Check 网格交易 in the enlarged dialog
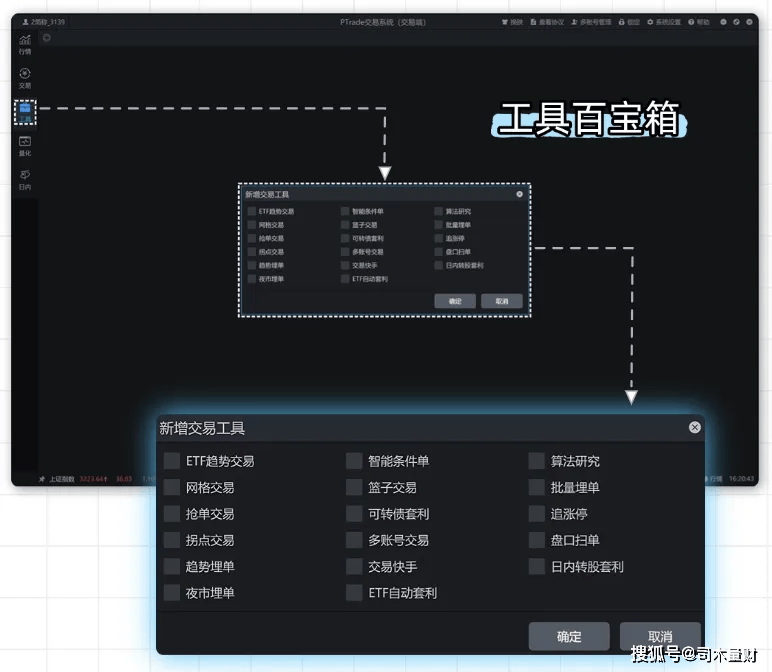Screen dimensions: 772x672 click(x=172, y=487)
